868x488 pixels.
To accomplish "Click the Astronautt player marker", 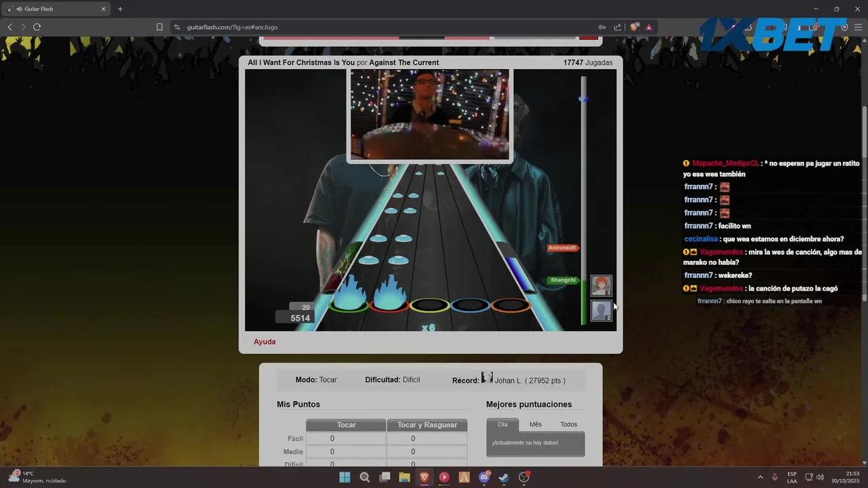I will (x=562, y=247).
